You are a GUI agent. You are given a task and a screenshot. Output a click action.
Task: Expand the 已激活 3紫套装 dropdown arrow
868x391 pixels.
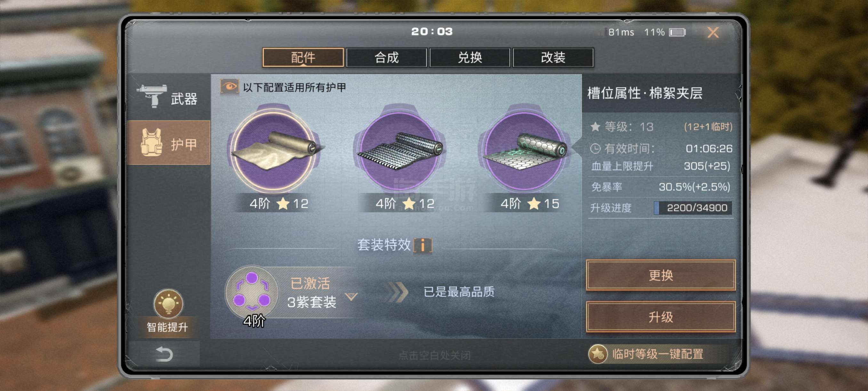[351, 296]
